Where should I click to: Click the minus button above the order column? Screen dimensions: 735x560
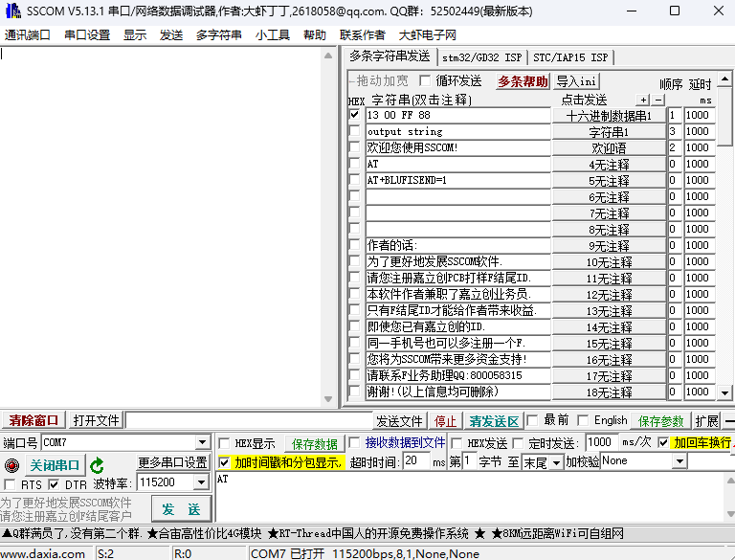pos(658,100)
